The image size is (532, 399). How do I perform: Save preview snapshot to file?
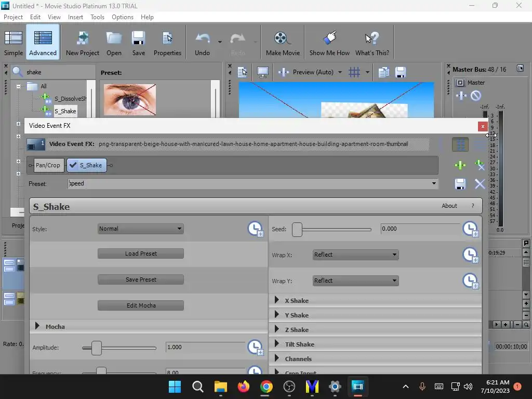coord(401,72)
